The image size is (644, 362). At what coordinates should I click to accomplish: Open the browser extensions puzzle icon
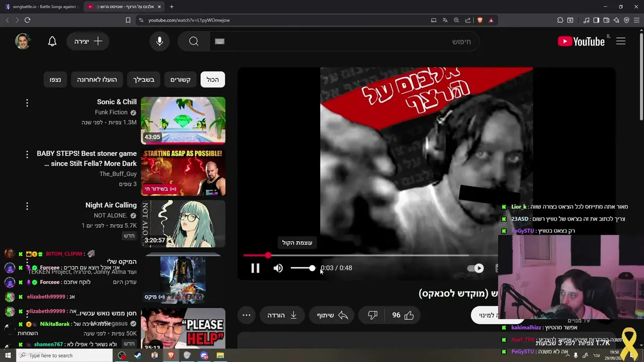[560, 20]
